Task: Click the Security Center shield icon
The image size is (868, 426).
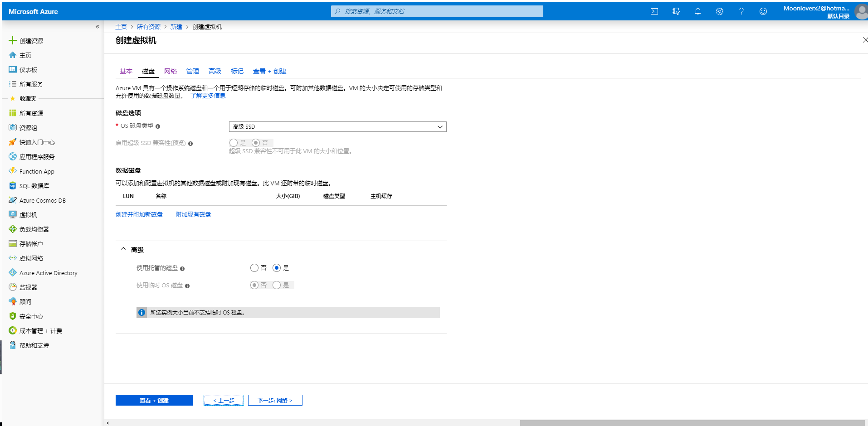Action: point(13,316)
